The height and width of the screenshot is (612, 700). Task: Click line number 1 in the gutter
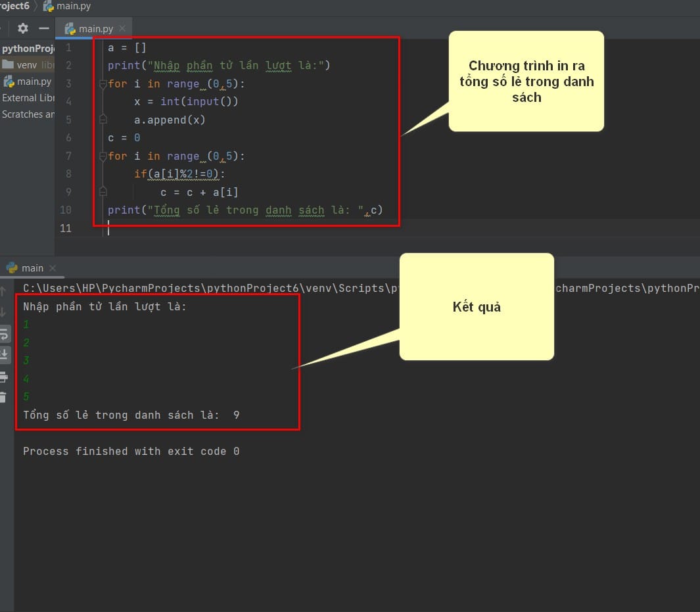click(x=68, y=48)
